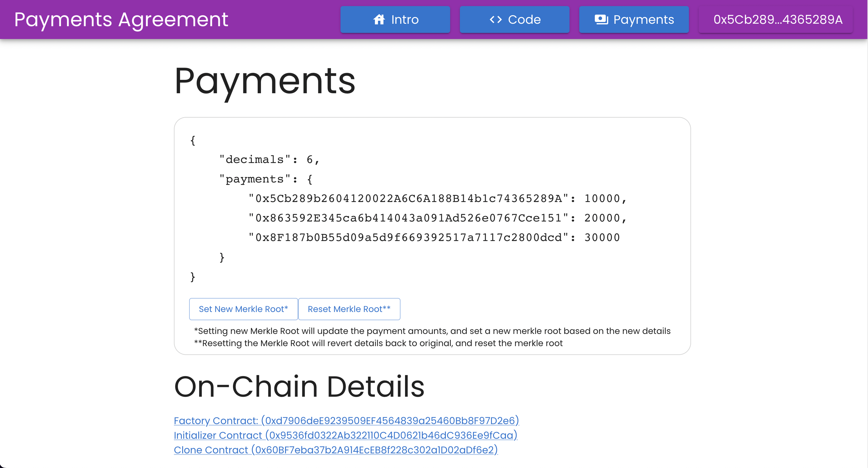Click inside the payments JSON code block
The image size is (868, 468).
pos(404,209)
